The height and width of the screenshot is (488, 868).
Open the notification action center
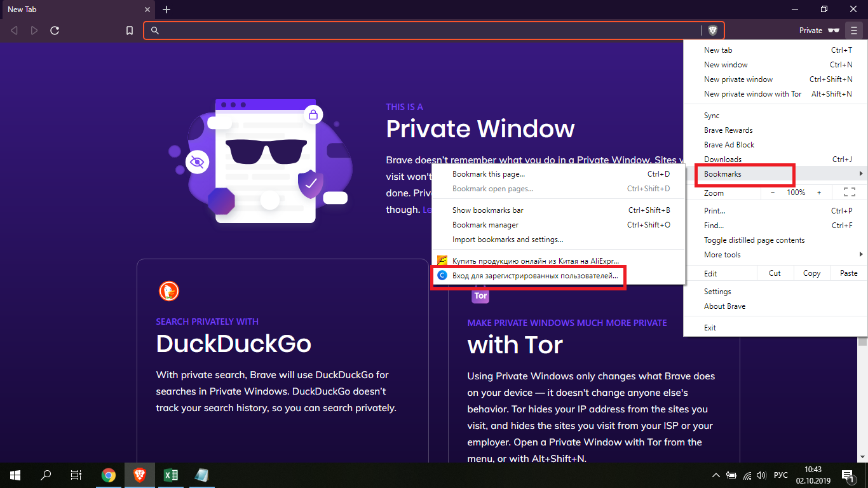tap(848, 475)
